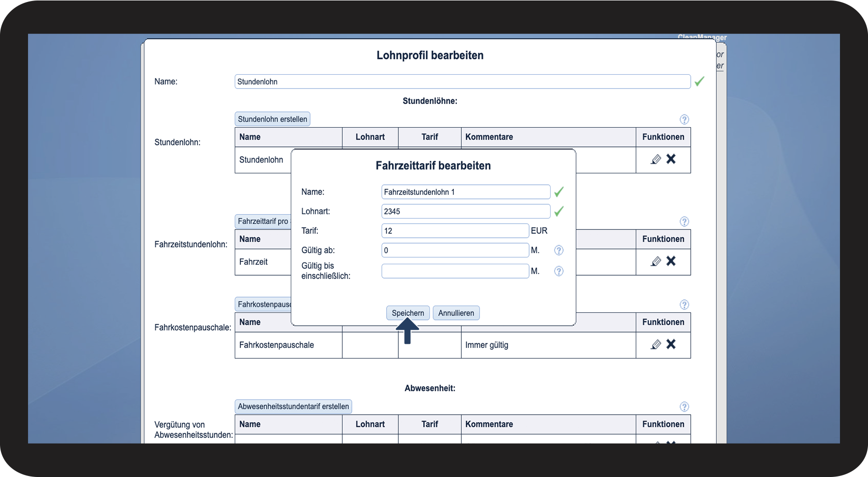
Task: Click the Vergütung von Abwesenheitsstunden label
Action: (x=194, y=430)
